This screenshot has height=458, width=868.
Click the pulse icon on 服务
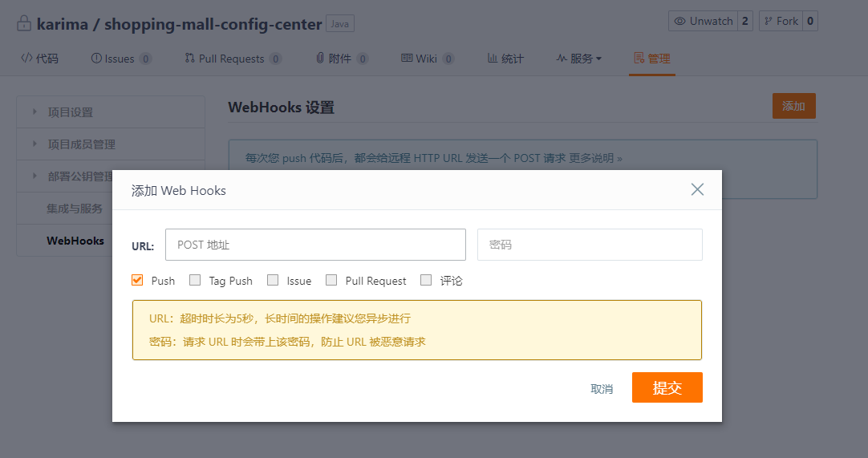pos(562,58)
